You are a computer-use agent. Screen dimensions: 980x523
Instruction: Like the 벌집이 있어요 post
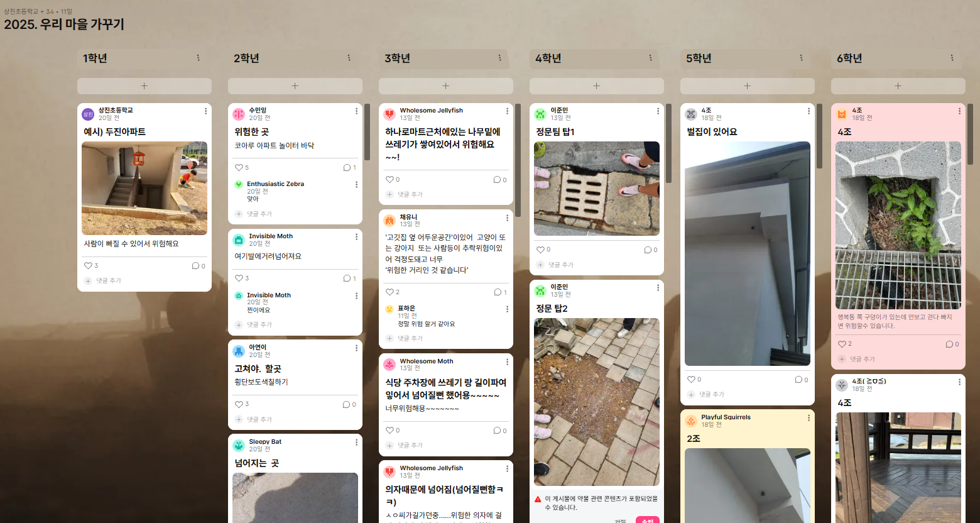tap(691, 380)
